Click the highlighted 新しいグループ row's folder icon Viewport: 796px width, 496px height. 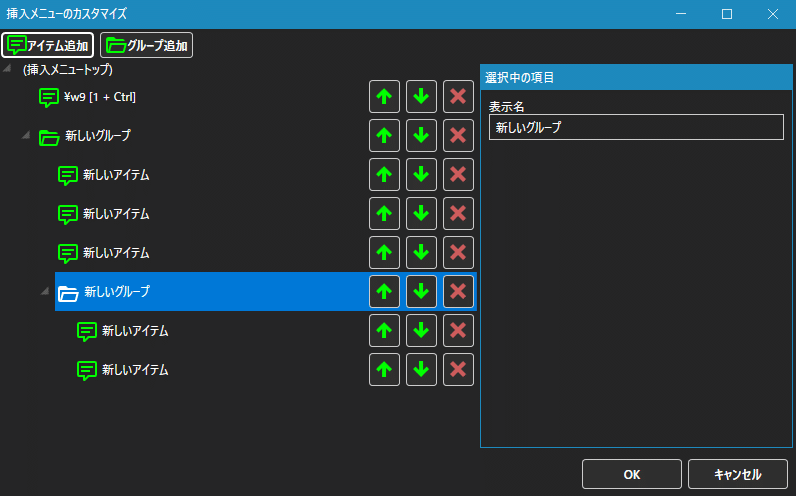coord(68,293)
